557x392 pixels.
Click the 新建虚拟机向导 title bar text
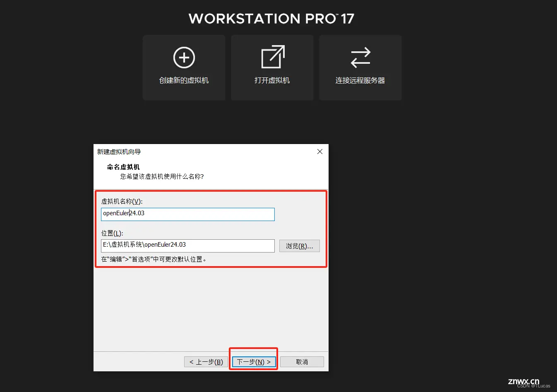(x=119, y=152)
